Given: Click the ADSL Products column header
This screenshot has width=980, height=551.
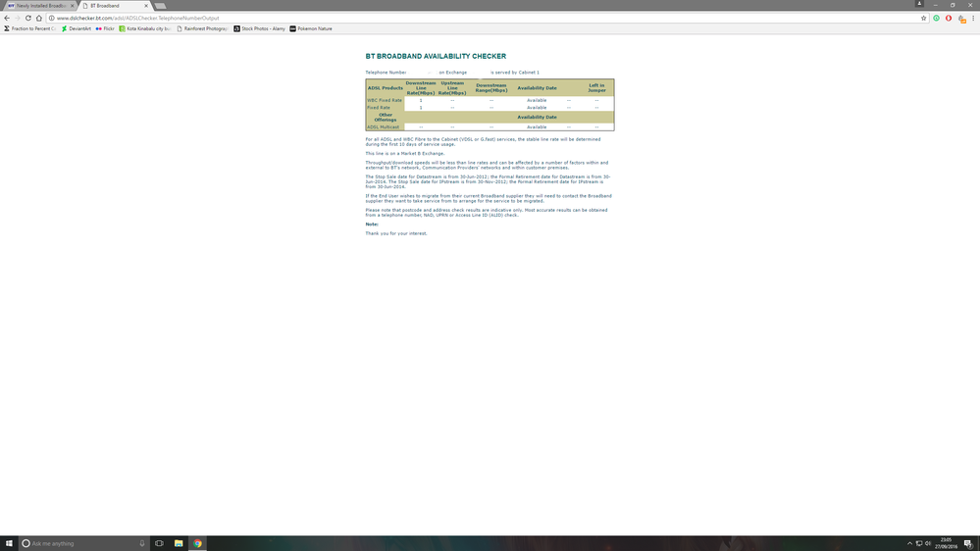Looking at the screenshot, I should point(385,88).
